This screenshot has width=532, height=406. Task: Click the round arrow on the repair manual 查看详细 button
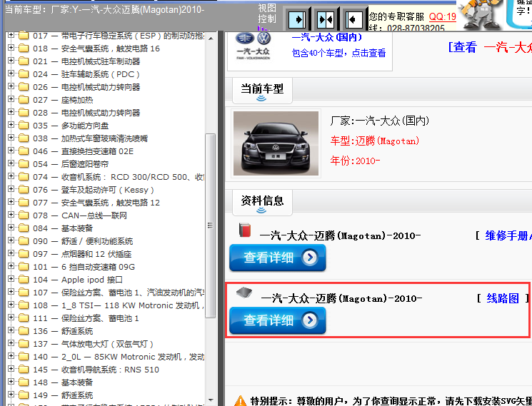point(309,258)
